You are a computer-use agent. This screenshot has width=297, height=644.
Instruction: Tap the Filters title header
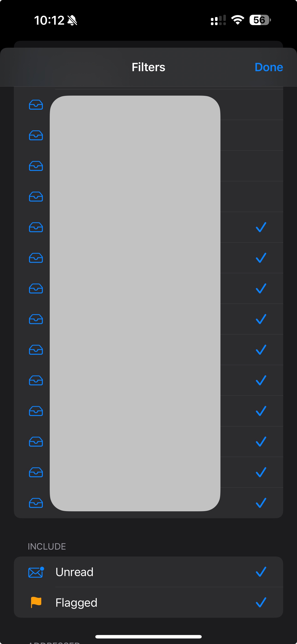pos(148,67)
